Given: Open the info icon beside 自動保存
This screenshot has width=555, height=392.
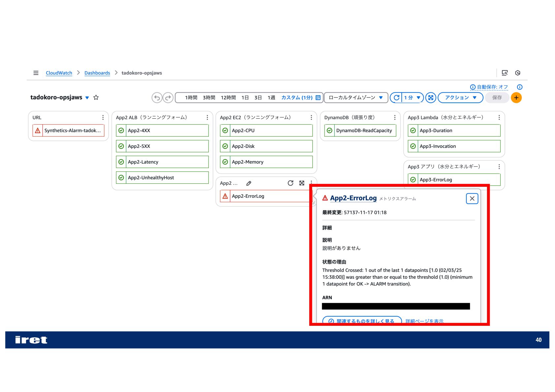Looking at the screenshot, I should point(520,87).
